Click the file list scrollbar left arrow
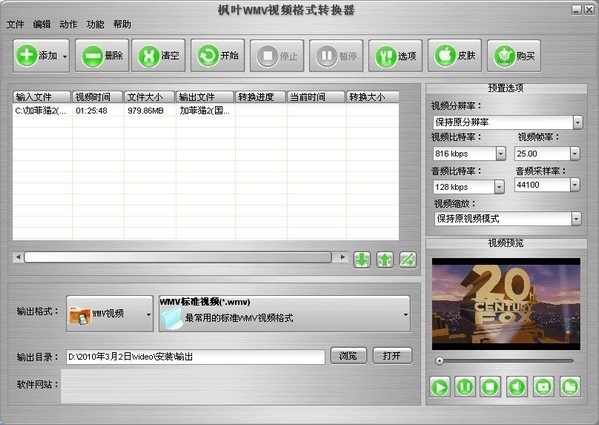 tap(18, 257)
